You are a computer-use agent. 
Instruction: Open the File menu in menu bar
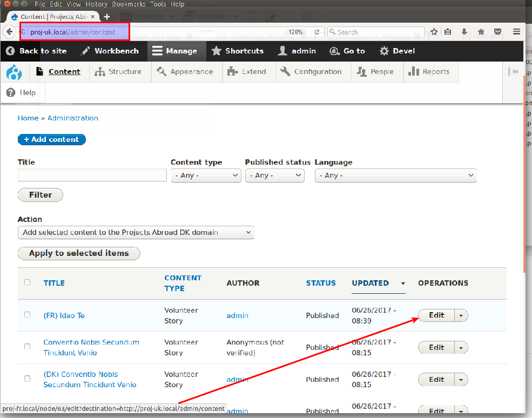(x=39, y=4)
